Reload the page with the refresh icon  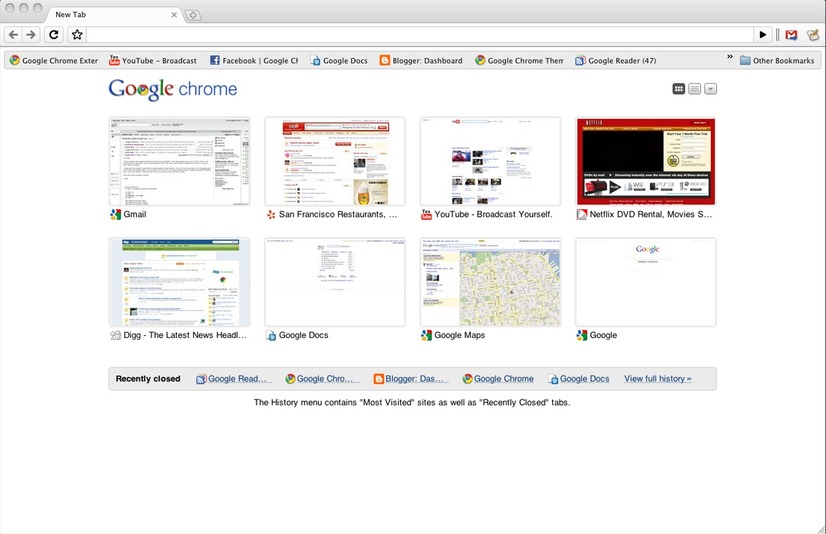tap(54, 35)
